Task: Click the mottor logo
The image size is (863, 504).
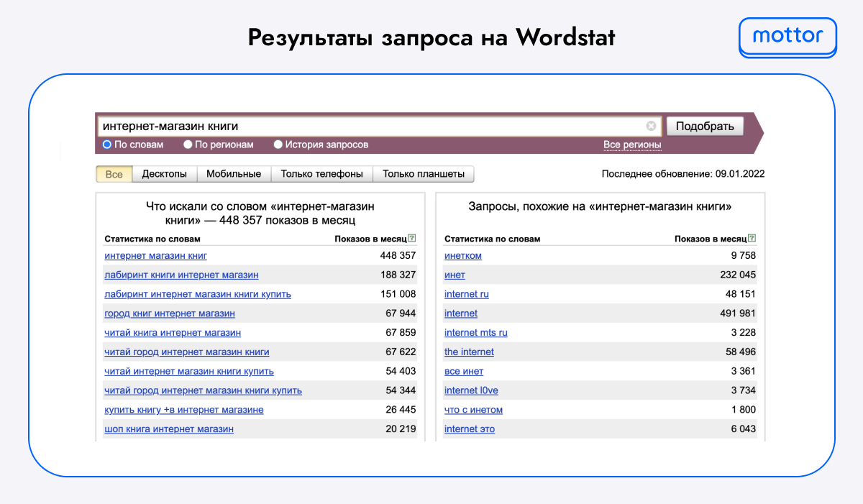Action: pyautogui.click(x=788, y=37)
